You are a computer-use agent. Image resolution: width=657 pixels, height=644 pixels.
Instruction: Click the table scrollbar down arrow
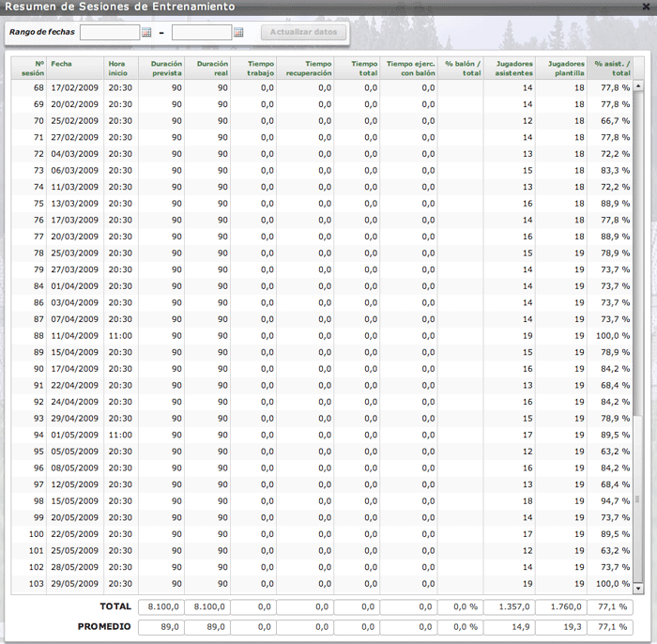(x=638, y=589)
